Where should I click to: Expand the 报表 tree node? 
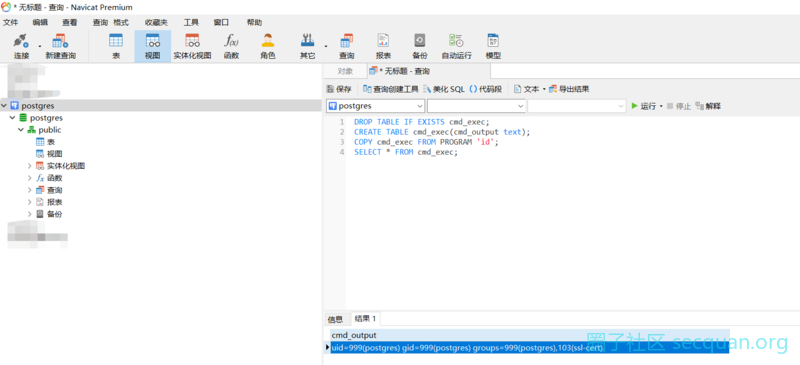tap(30, 202)
